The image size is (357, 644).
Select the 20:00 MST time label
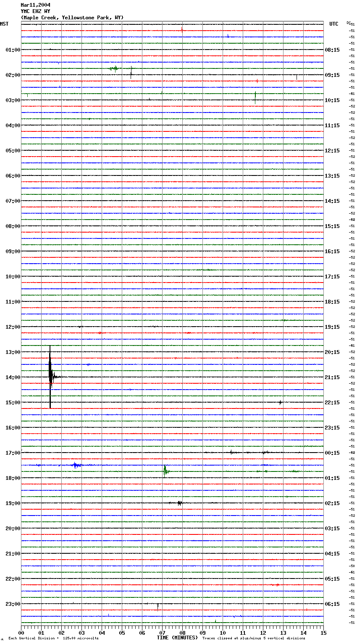[13, 529]
